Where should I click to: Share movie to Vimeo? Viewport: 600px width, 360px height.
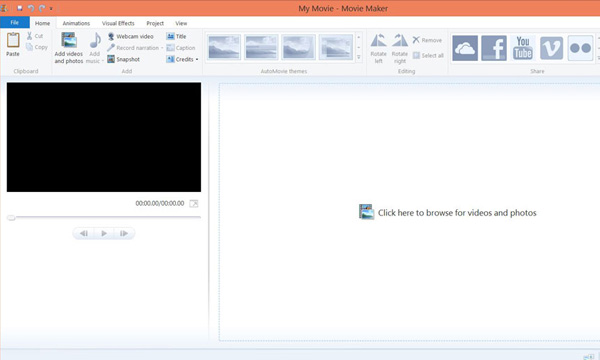coord(551,48)
